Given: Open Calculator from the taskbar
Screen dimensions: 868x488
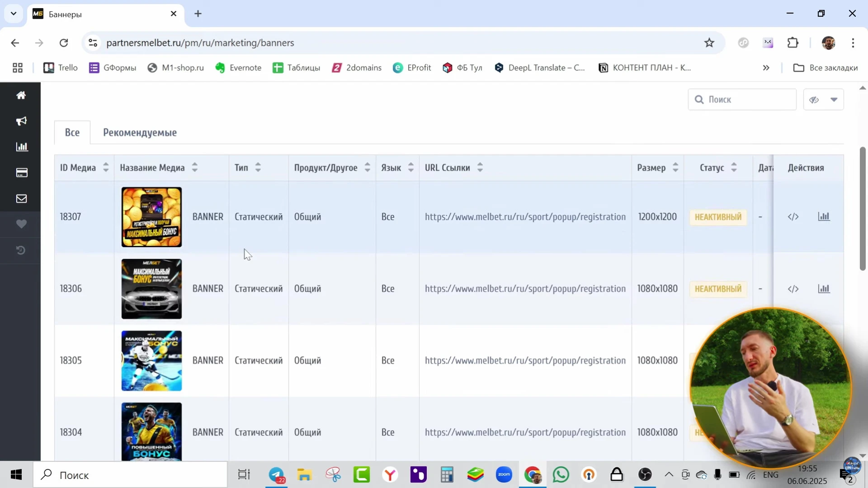Looking at the screenshot, I should pos(447,475).
